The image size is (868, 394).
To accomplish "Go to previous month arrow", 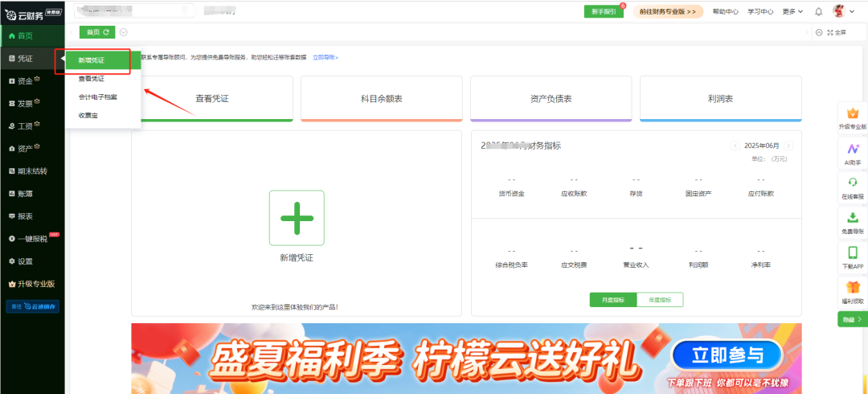I will pos(735,146).
